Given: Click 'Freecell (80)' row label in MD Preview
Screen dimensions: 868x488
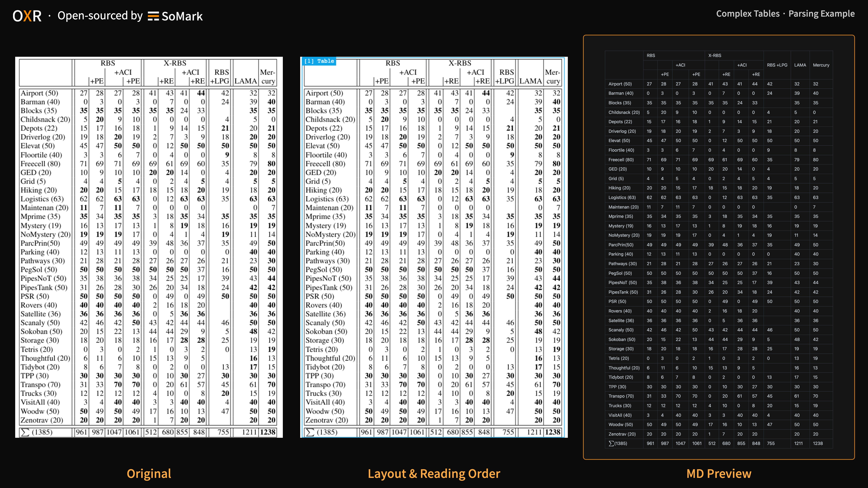Looking at the screenshot, I should pyautogui.click(x=621, y=160).
